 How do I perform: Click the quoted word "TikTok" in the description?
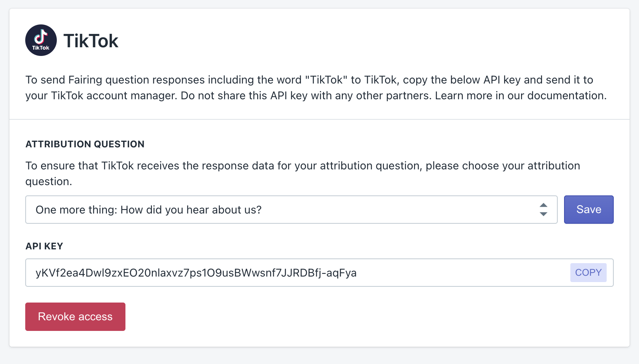point(326,80)
